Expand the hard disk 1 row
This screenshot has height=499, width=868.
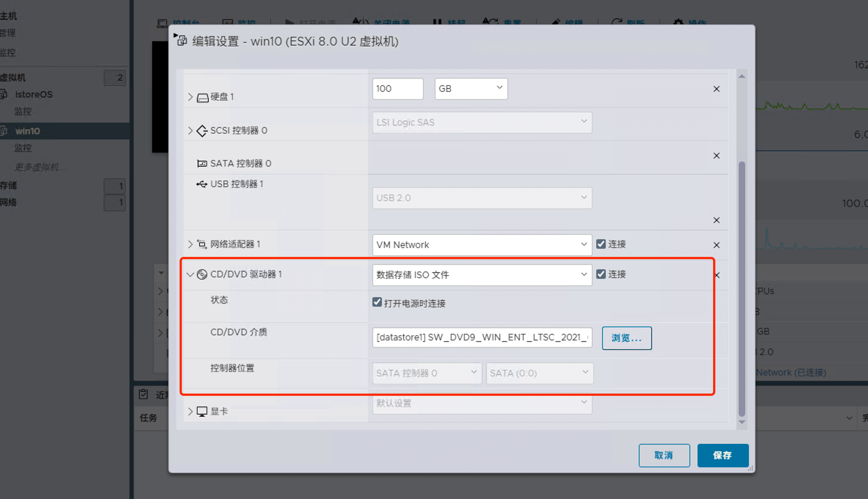click(x=190, y=97)
